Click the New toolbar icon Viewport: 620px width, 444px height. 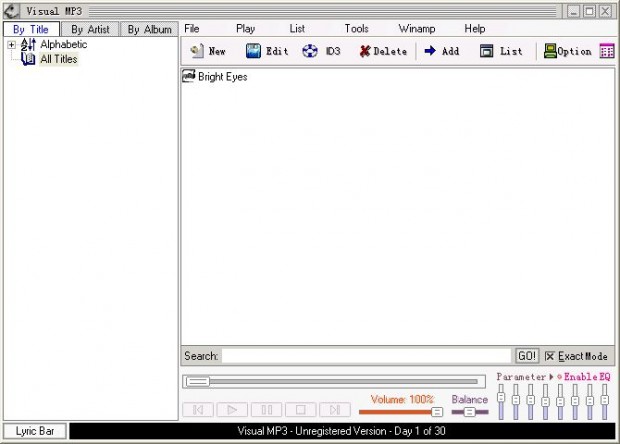[x=197, y=51]
